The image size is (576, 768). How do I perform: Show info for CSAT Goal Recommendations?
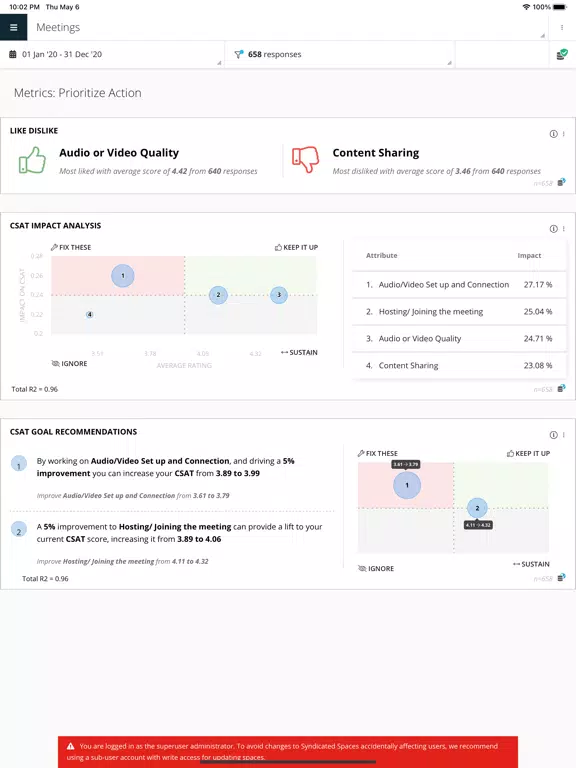click(553, 435)
